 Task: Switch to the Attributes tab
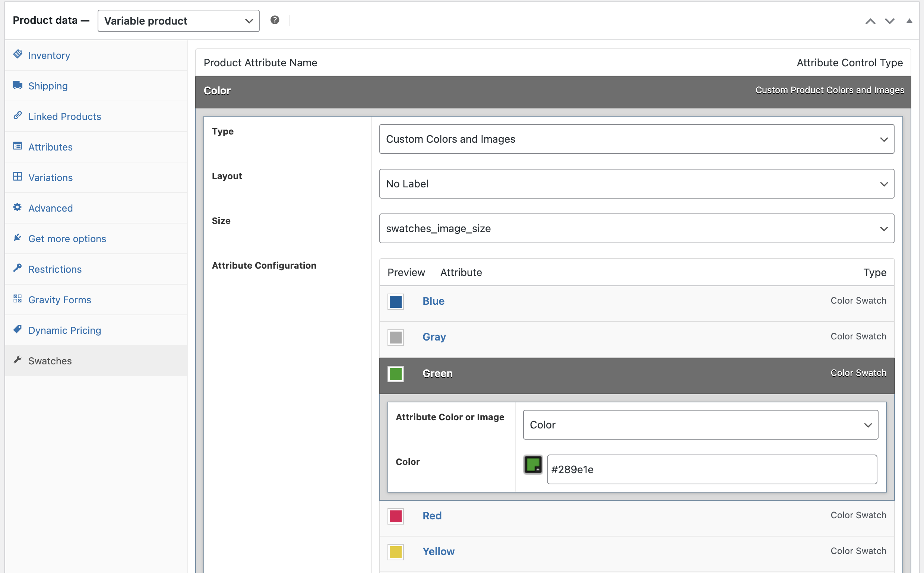[x=50, y=147]
